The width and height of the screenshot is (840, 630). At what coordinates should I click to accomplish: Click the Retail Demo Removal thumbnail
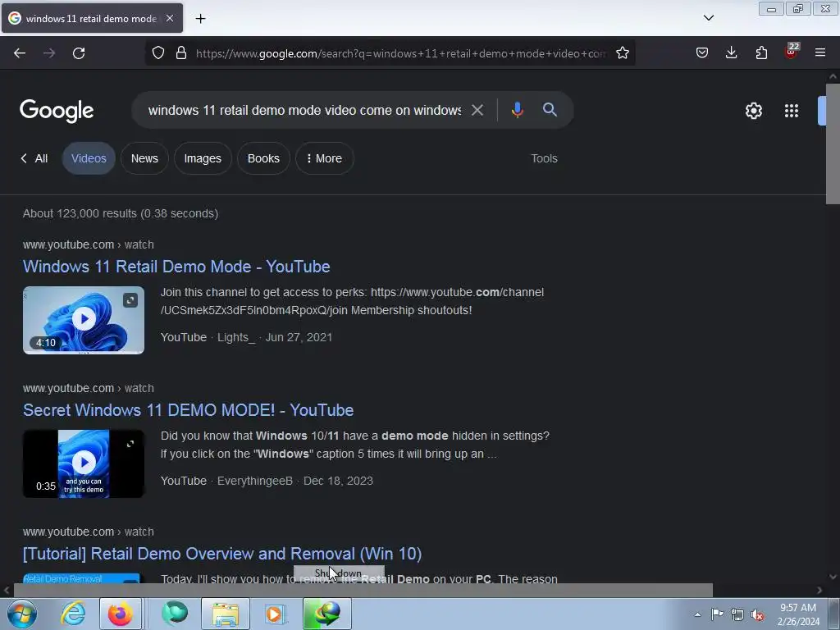81,578
